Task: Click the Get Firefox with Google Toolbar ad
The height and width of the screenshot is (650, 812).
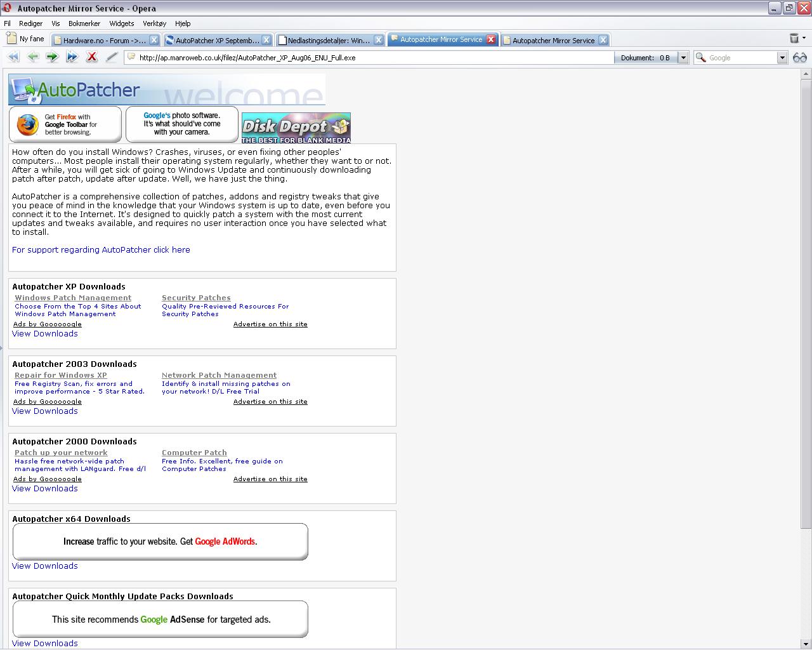Action: coord(65,124)
